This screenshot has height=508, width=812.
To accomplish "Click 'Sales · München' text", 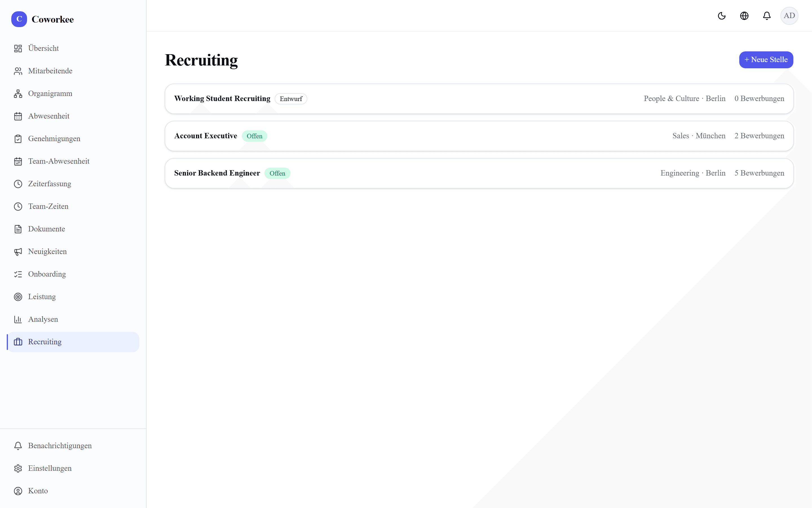I will (x=699, y=136).
